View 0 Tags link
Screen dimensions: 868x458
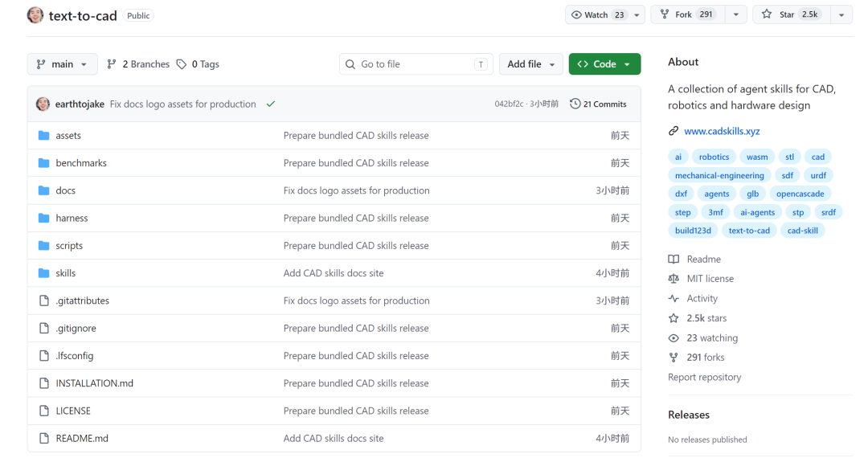pyautogui.click(x=199, y=64)
